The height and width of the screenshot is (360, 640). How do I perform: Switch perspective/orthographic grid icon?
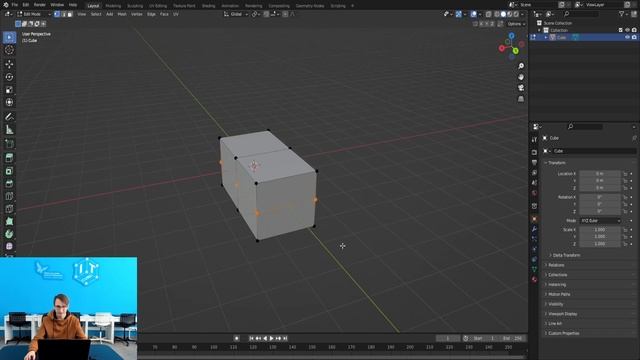[521, 99]
